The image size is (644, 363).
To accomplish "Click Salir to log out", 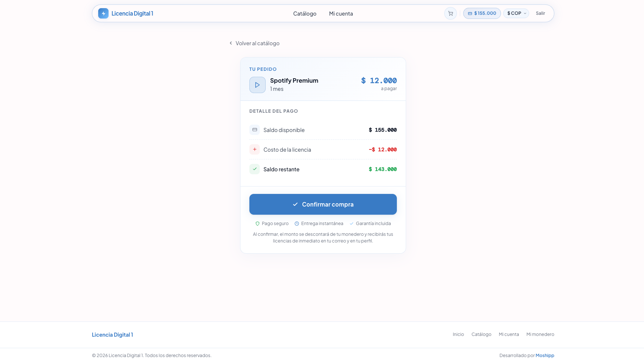I will pyautogui.click(x=540, y=13).
